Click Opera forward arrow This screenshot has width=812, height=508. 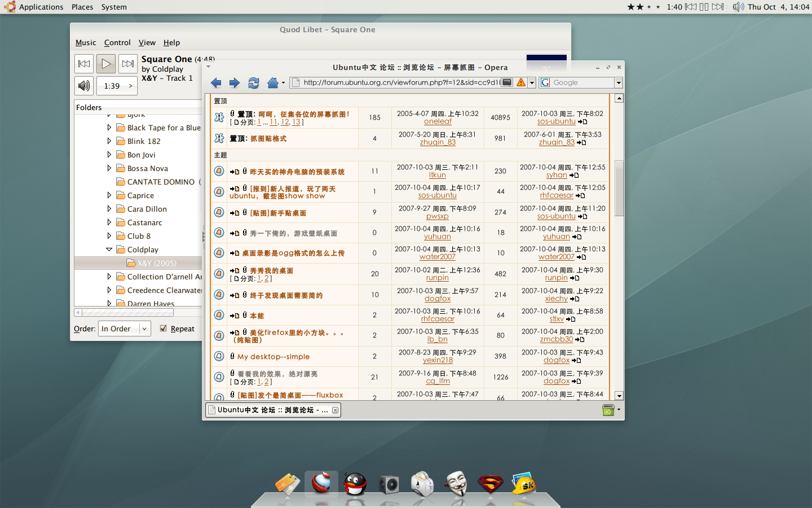click(235, 83)
